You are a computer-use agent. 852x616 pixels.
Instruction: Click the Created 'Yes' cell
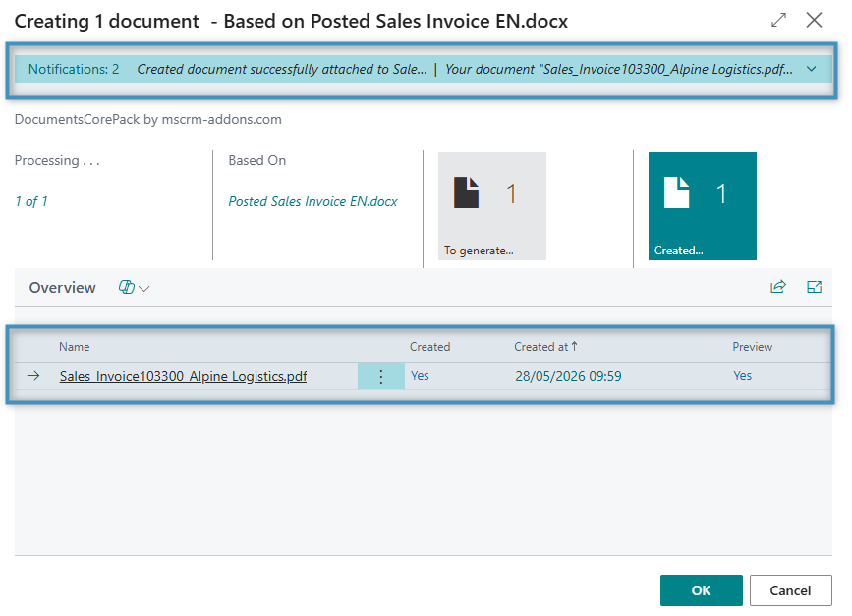click(x=420, y=376)
